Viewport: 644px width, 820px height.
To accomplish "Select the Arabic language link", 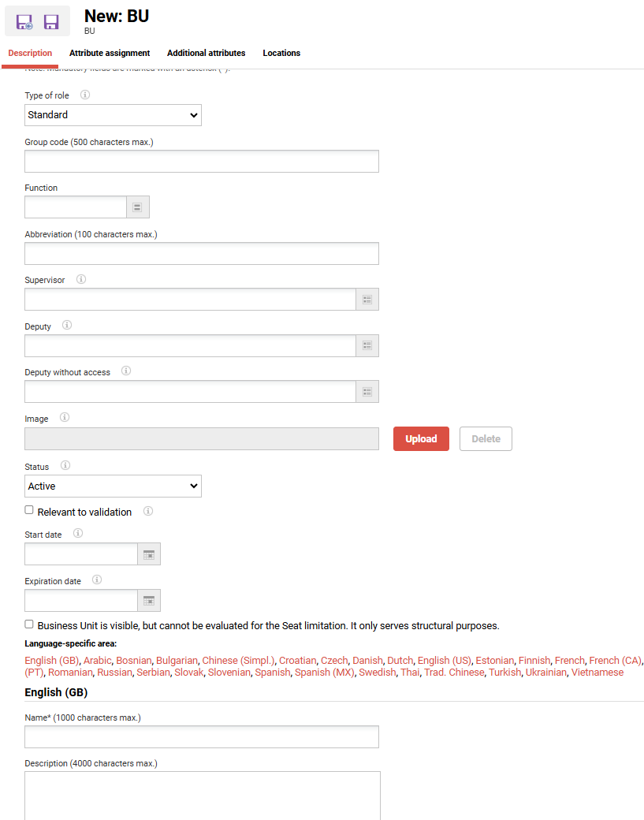I will click(98, 660).
